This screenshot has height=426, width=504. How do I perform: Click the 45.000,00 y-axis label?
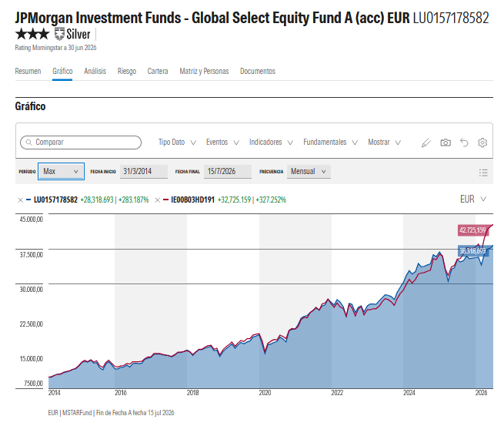pyautogui.click(x=32, y=220)
